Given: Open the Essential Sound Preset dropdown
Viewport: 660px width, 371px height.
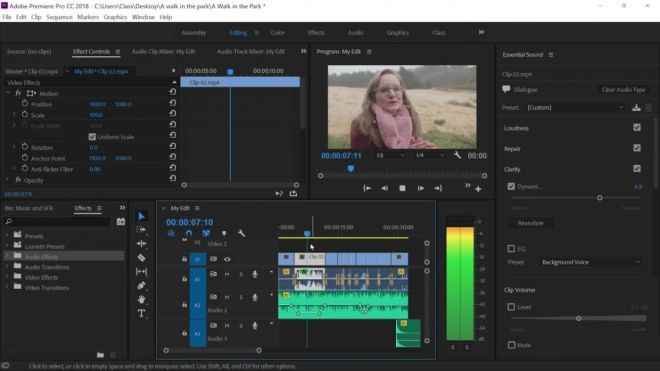Looking at the screenshot, I should click(575, 108).
